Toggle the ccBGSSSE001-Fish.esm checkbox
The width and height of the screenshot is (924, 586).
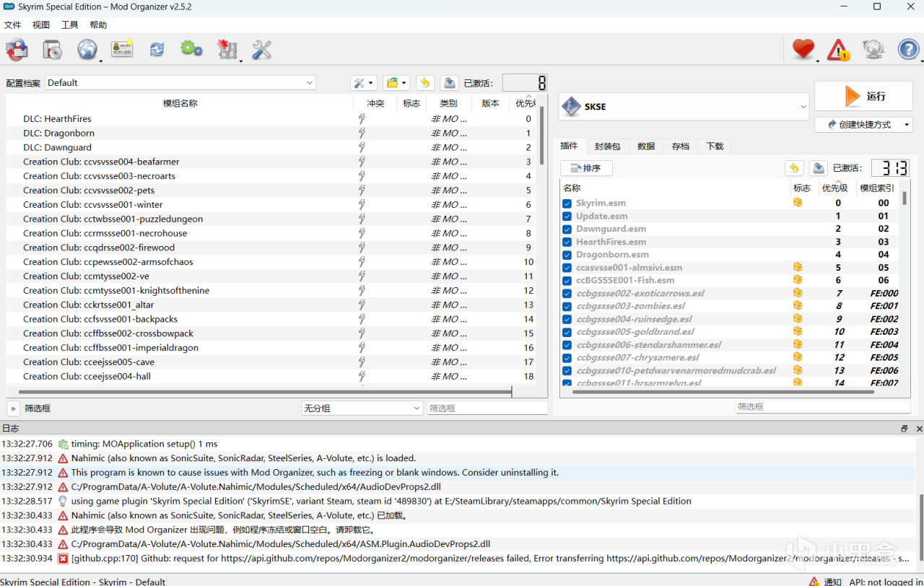coord(567,281)
